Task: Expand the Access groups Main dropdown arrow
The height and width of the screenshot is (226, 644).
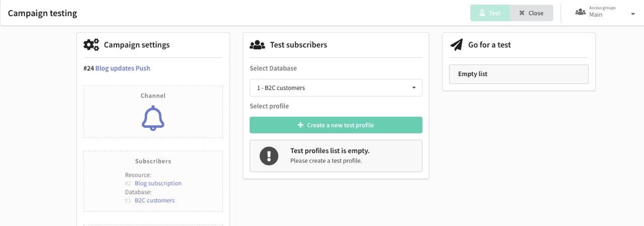Action: [633, 14]
